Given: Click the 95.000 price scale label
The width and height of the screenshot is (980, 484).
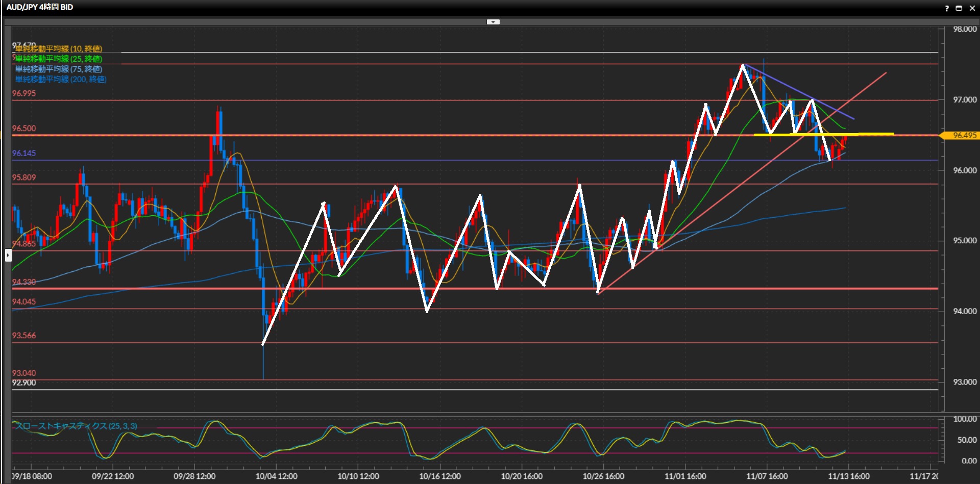Looking at the screenshot, I should pos(965,241).
